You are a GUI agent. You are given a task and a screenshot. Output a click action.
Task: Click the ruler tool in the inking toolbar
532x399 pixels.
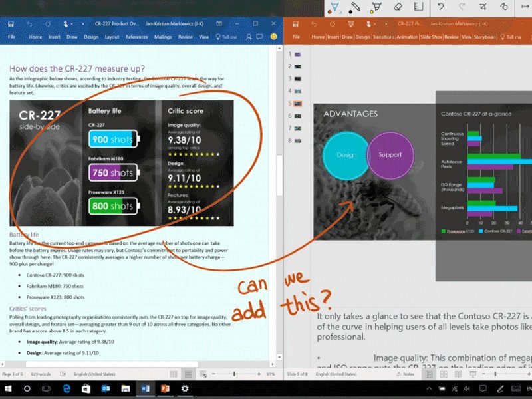[x=419, y=7]
